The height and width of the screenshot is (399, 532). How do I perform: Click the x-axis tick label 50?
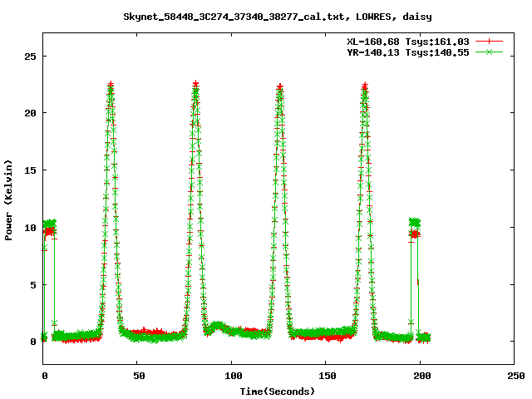(x=139, y=376)
